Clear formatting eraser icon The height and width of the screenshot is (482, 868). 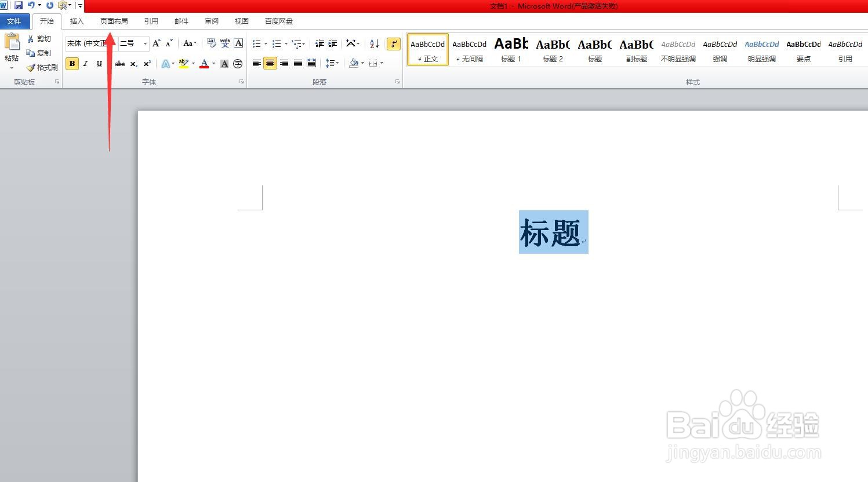212,43
